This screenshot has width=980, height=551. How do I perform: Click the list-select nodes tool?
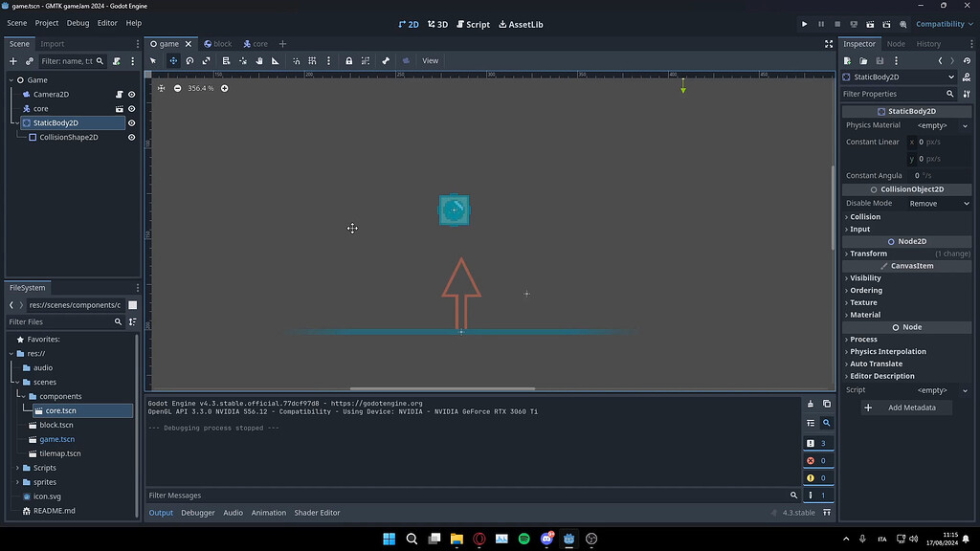226,60
